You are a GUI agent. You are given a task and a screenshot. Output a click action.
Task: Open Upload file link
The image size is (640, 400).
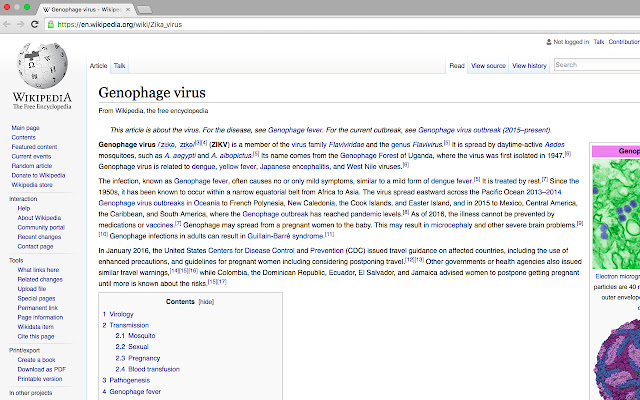click(31, 289)
